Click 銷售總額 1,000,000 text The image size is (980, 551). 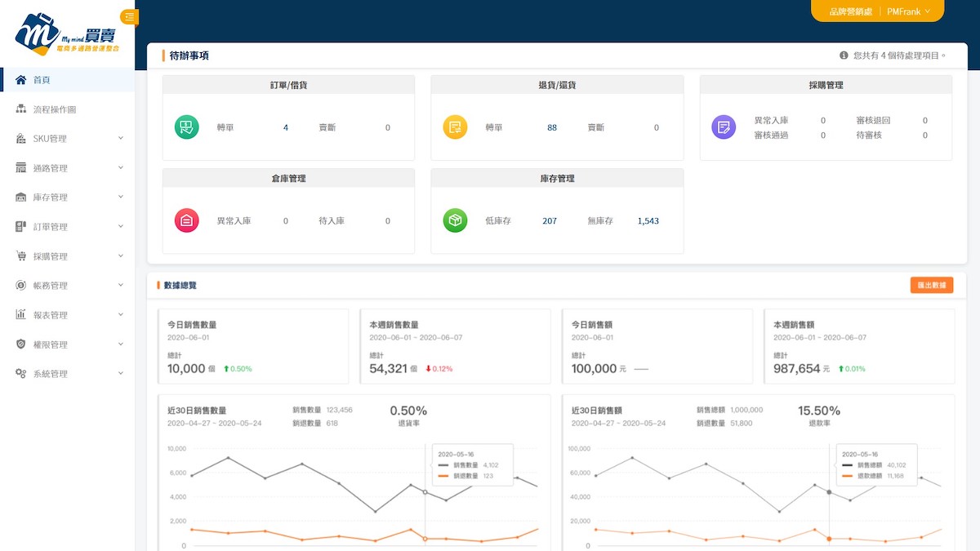coord(729,410)
